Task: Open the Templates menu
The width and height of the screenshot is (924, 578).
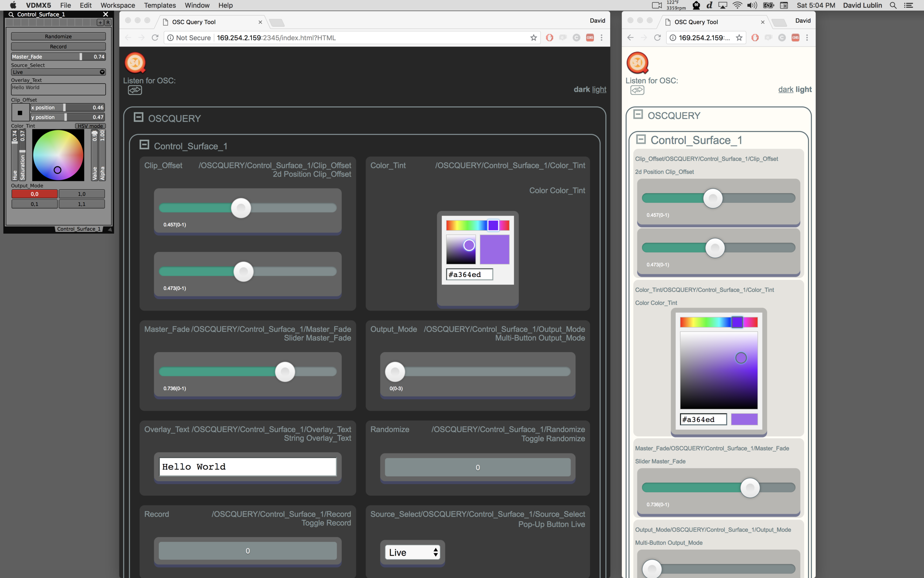Action: [160, 5]
